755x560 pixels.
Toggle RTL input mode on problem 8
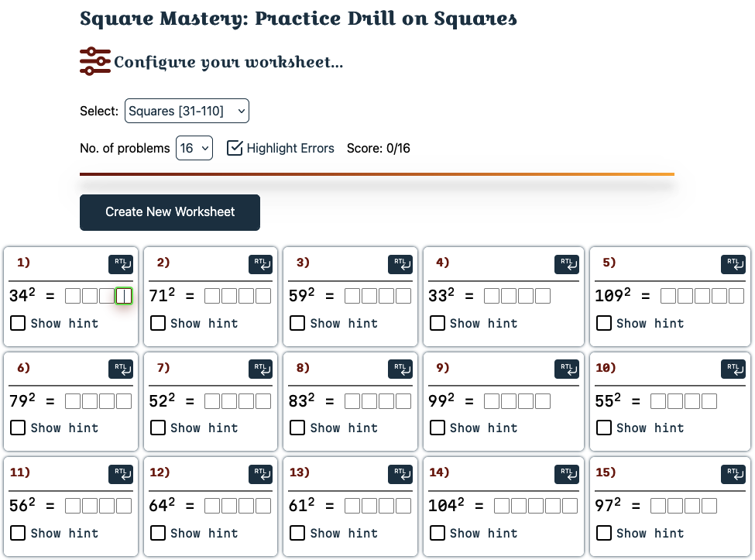[x=400, y=369]
